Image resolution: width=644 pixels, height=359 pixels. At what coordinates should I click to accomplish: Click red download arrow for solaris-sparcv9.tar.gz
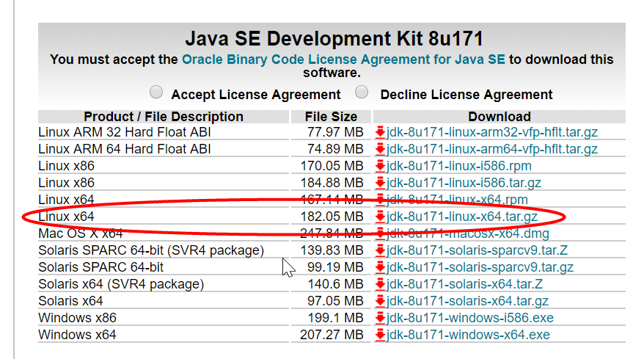pos(380,267)
